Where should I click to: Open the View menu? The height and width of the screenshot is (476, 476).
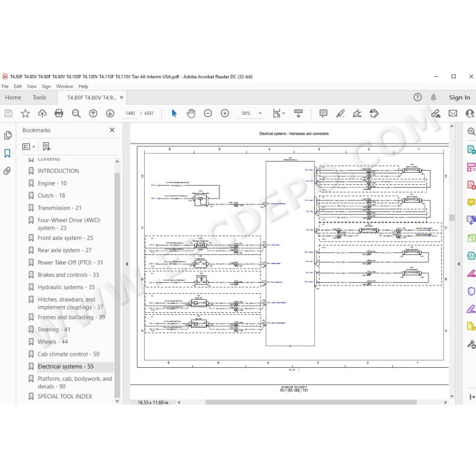pyautogui.click(x=31, y=86)
